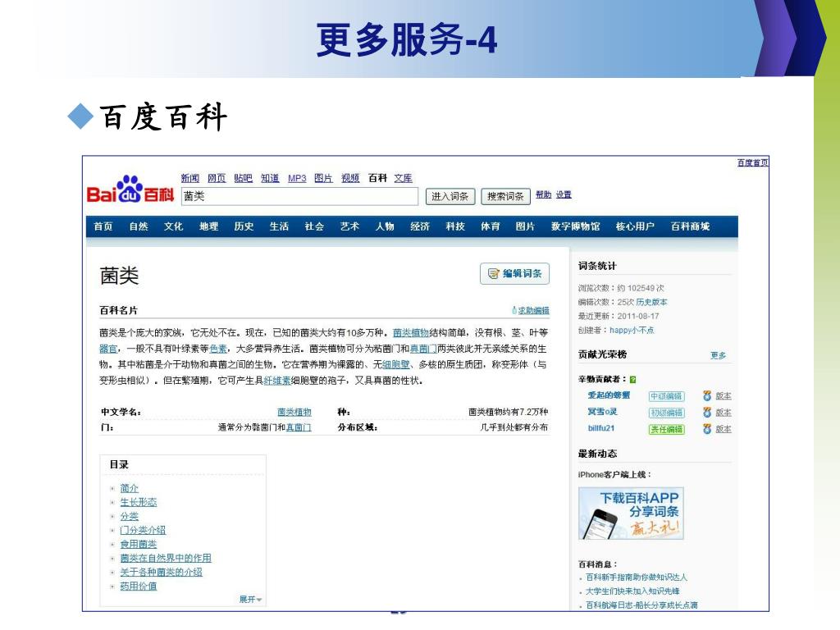
Task: Click the 编辑词条 button
Action: tap(515, 274)
